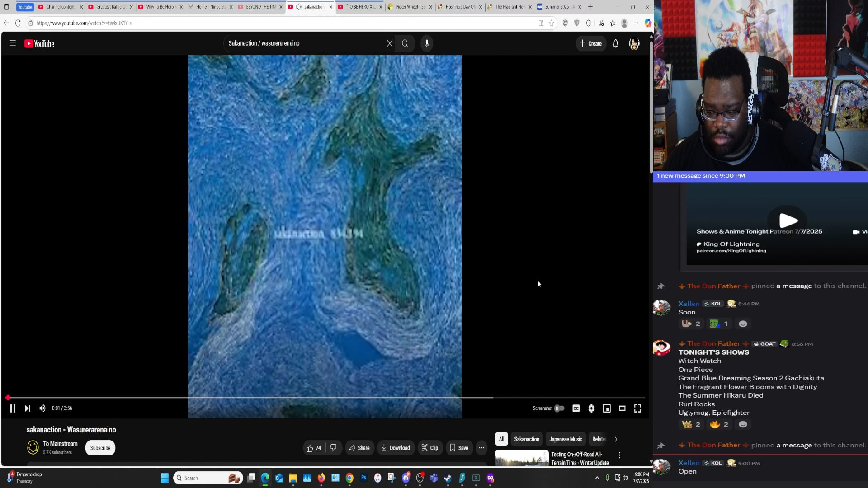Screen dimensions: 868x488
Task: Play the Shows & Anime Tonight Patreon video
Action: [x=788, y=221]
